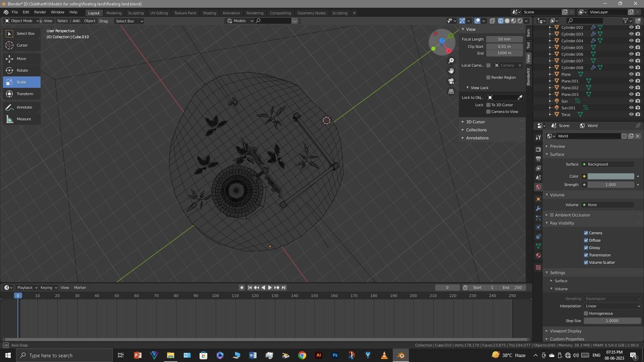The width and height of the screenshot is (644, 362).
Task: Enable Lock To 3D Cursor checkbox
Action: click(x=488, y=105)
